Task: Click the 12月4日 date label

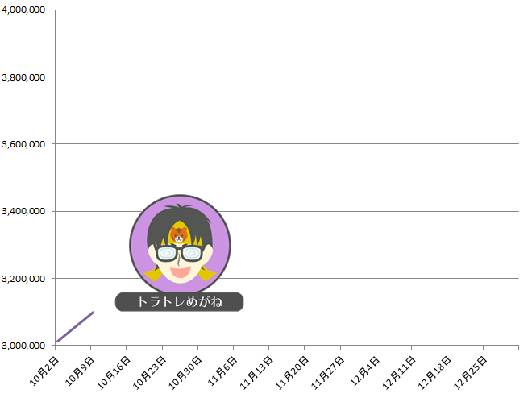Action: click(x=364, y=371)
